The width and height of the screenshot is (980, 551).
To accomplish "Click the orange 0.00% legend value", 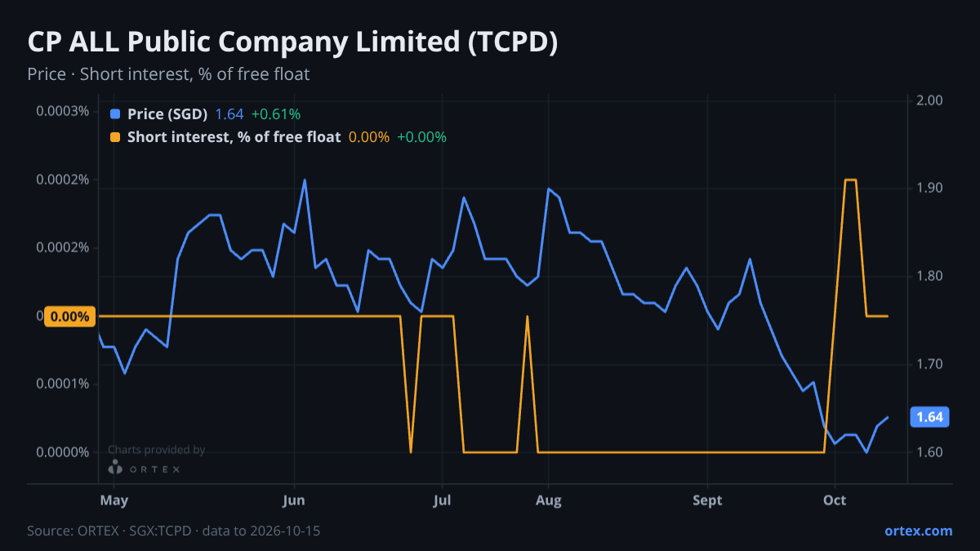I will click(369, 137).
